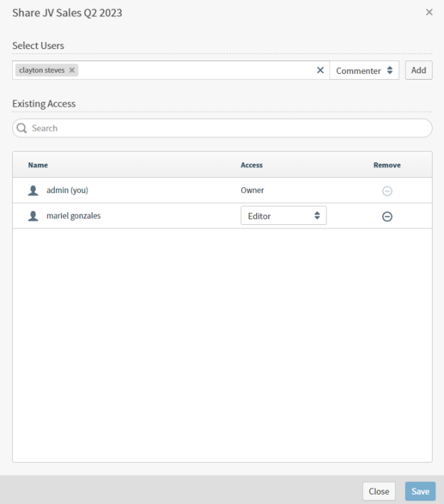Remove clayton steves tag from user selection
444x504 pixels.
(x=72, y=70)
